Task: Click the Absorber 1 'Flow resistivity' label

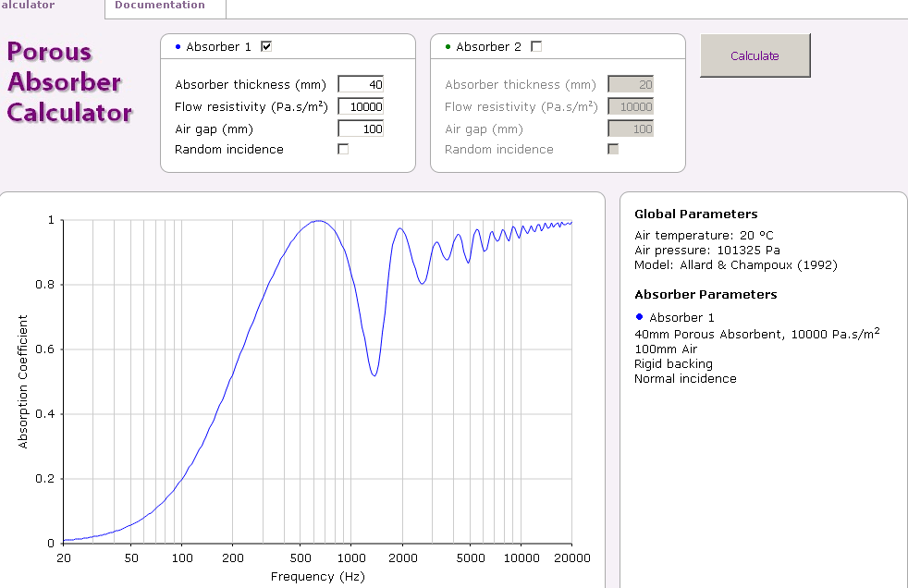Action: (252, 106)
